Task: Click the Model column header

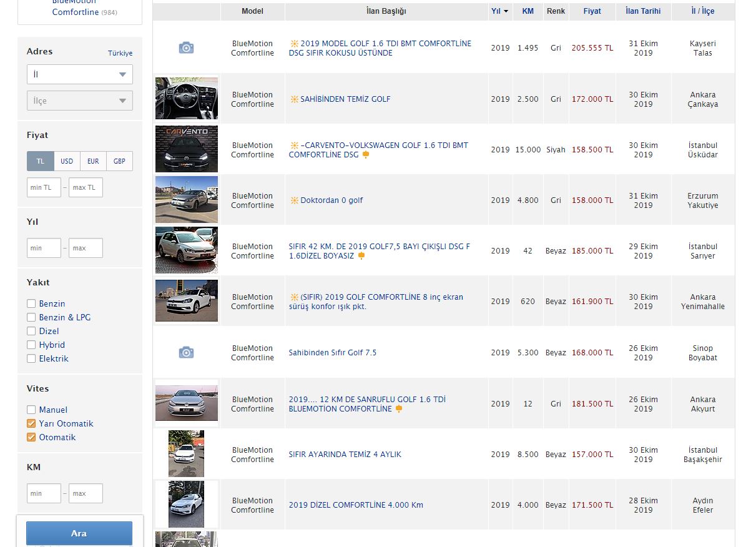Action: [252, 11]
